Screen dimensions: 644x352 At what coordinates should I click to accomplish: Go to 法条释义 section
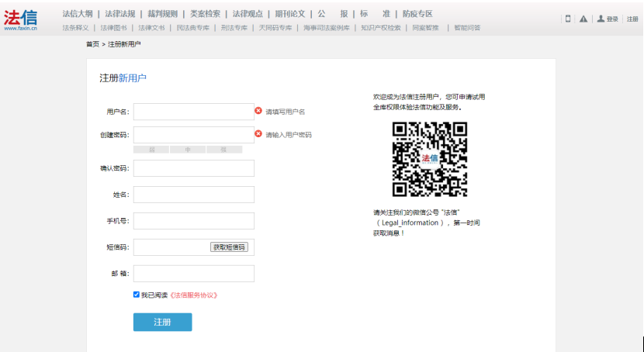click(75, 28)
